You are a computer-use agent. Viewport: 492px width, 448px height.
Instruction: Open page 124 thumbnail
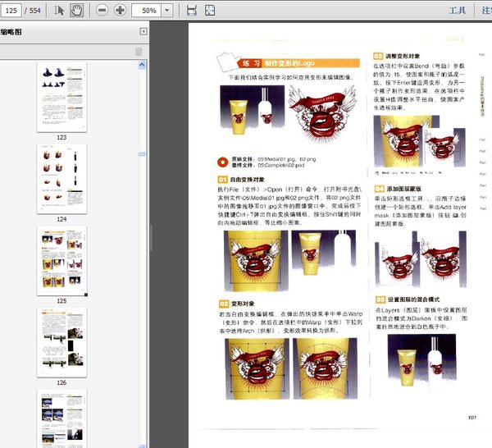pos(61,179)
